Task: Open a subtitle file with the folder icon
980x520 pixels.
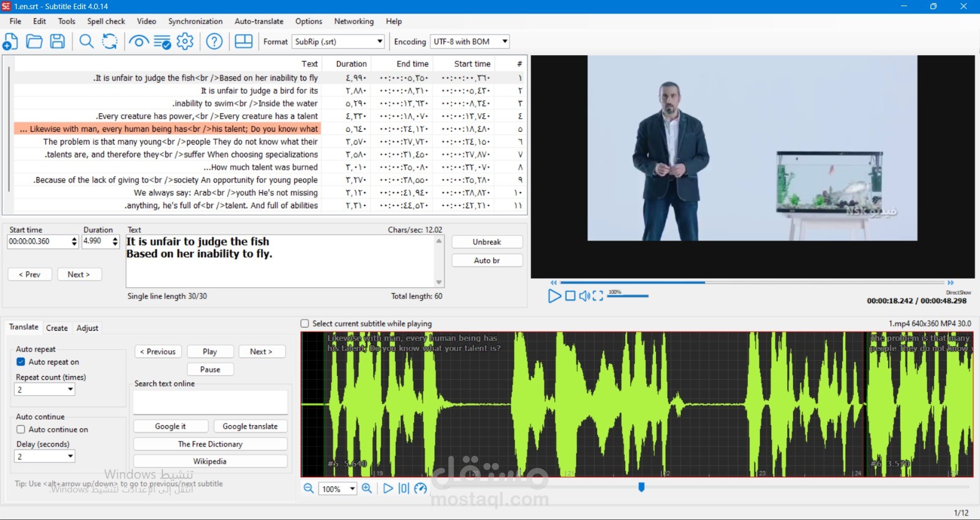Action: pos(34,42)
